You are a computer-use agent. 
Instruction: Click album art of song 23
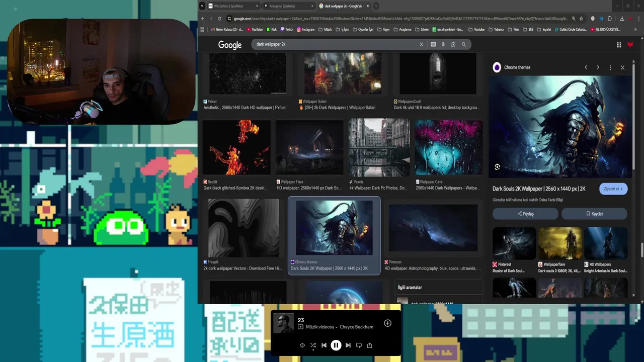click(x=283, y=323)
